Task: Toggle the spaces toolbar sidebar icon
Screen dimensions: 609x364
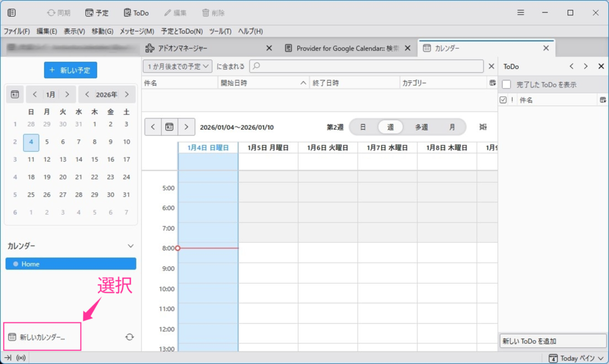Action: pyautogui.click(x=11, y=12)
